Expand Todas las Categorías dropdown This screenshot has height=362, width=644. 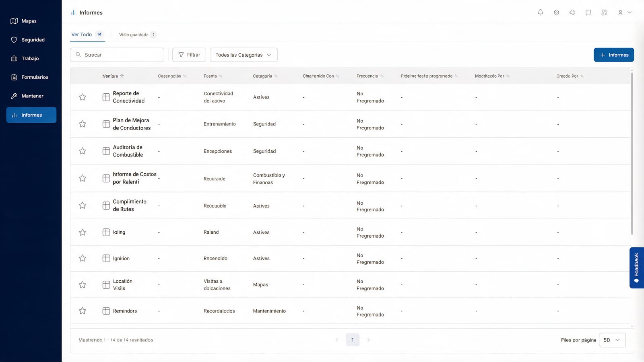pyautogui.click(x=244, y=55)
